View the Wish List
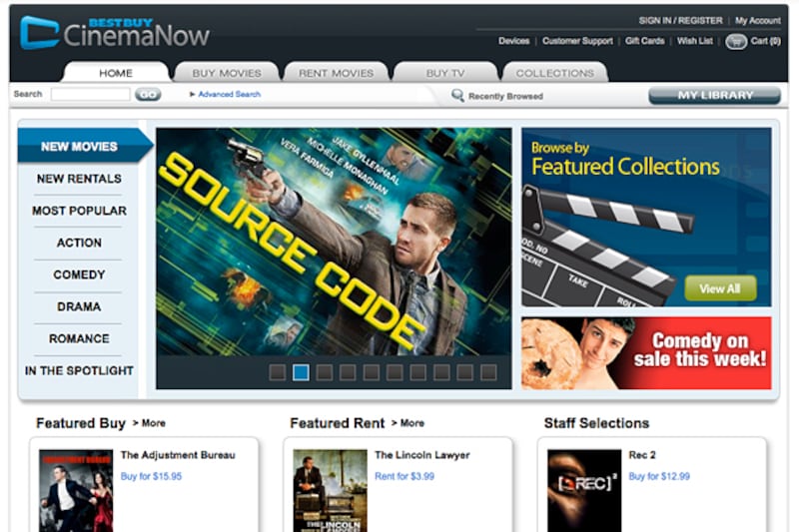Viewport: 799px width, 532px height. pos(694,41)
